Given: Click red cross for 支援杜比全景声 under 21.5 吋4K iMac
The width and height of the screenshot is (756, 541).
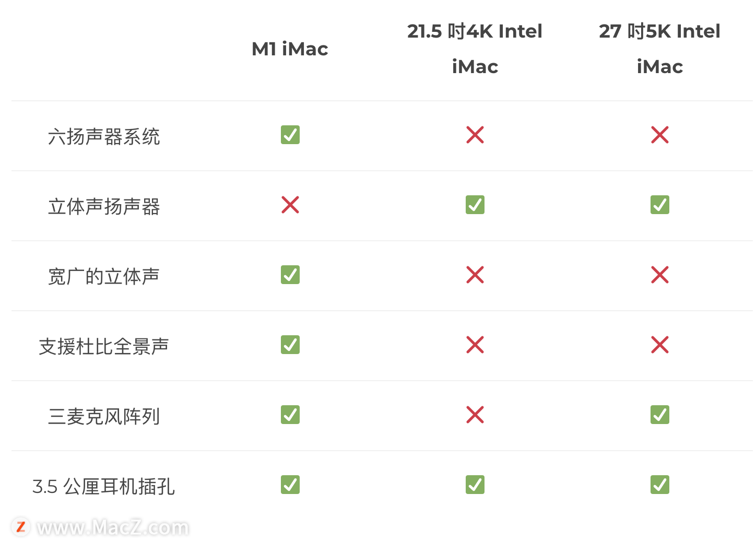Looking at the screenshot, I should (475, 345).
